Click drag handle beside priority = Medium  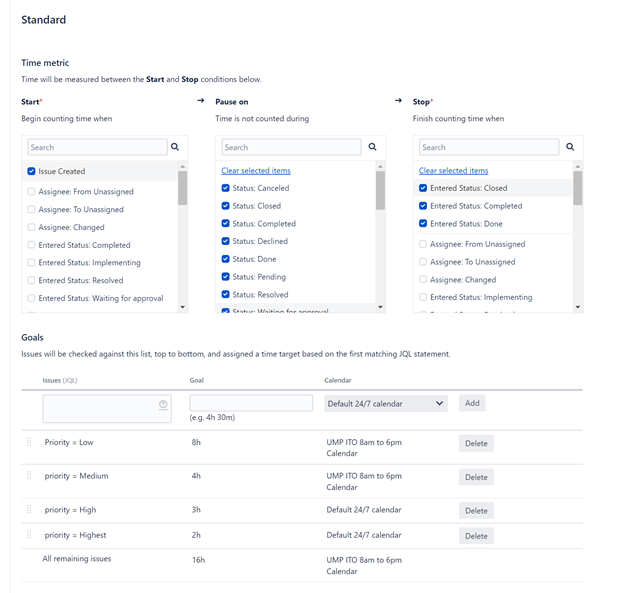pos(29,476)
